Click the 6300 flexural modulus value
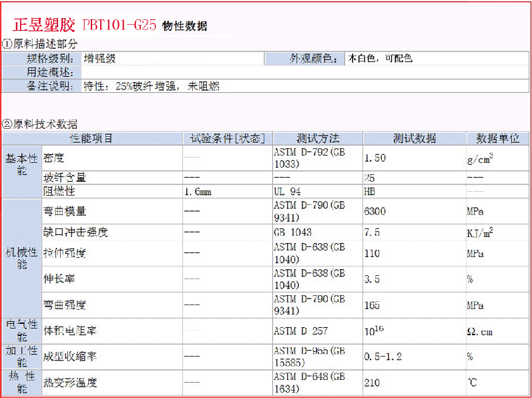The width and height of the screenshot is (532, 398). pos(375,212)
